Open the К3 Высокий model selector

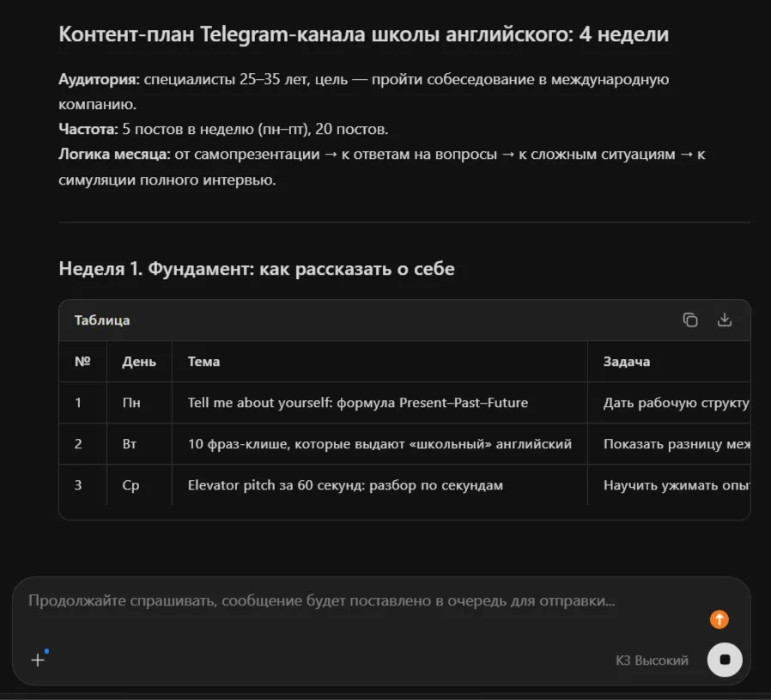coord(652,660)
